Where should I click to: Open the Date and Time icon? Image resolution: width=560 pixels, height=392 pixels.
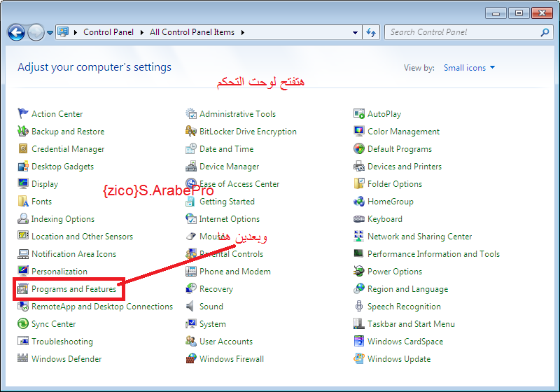pyautogui.click(x=191, y=148)
